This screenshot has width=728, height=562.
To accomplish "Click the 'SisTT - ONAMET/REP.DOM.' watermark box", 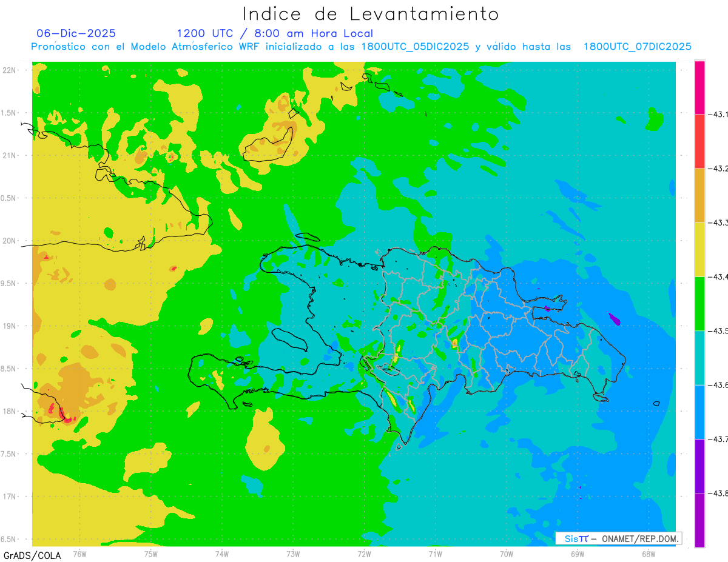I will [x=618, y=538].
